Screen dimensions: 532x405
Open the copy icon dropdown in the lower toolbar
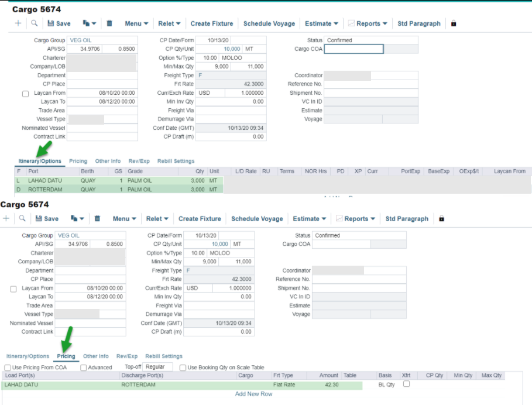(x=76, y=219)
